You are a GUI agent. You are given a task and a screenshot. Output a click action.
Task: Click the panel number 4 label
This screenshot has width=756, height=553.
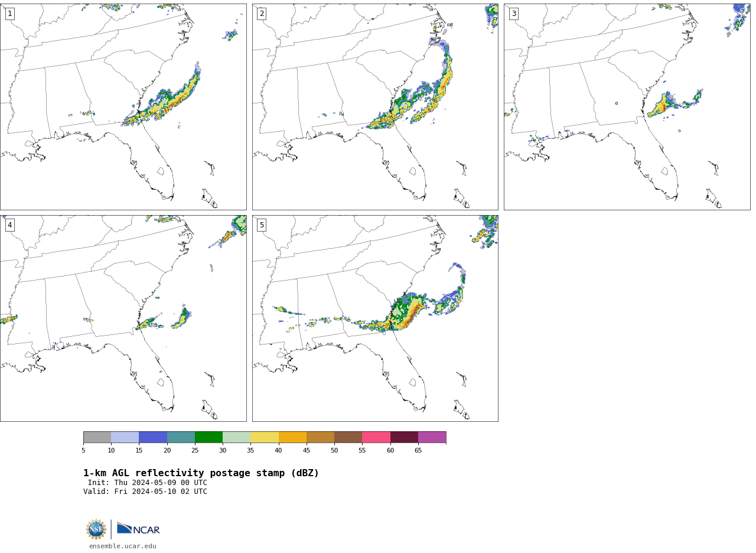click(9, 225)
